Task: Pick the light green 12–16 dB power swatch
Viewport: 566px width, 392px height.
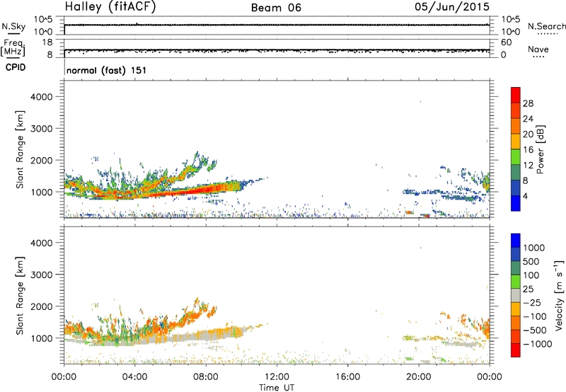Action: [x=516, y=157]
